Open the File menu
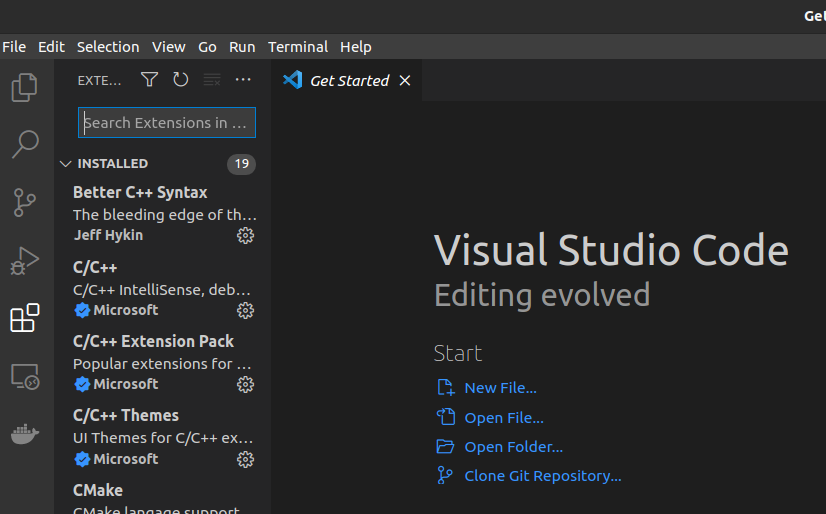 coord(14,47)
